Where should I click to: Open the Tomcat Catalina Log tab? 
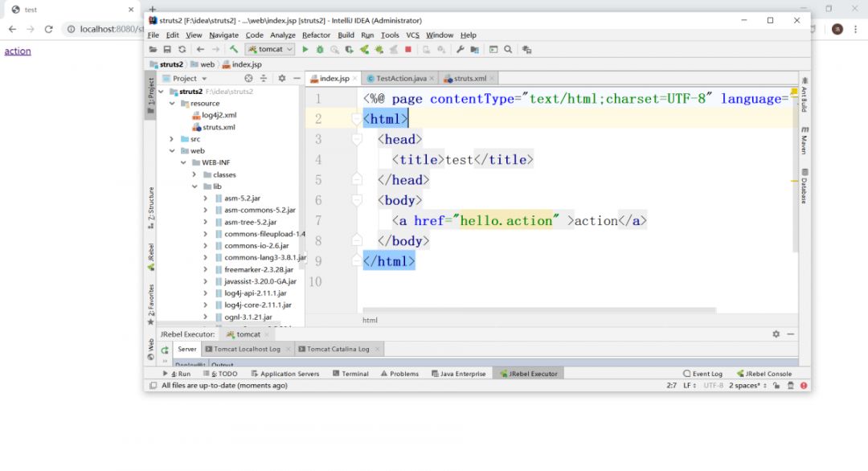pyautogui.click(x=338, y=349)
